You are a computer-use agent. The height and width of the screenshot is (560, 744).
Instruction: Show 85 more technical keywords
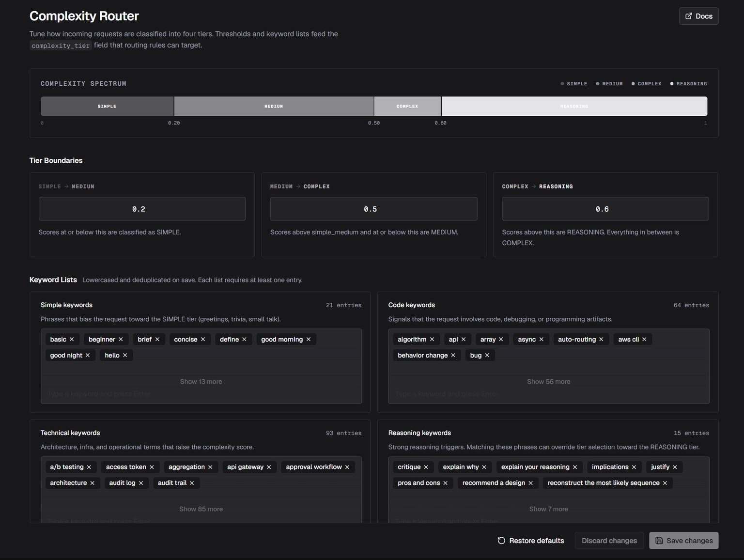(x=201, y=509)
